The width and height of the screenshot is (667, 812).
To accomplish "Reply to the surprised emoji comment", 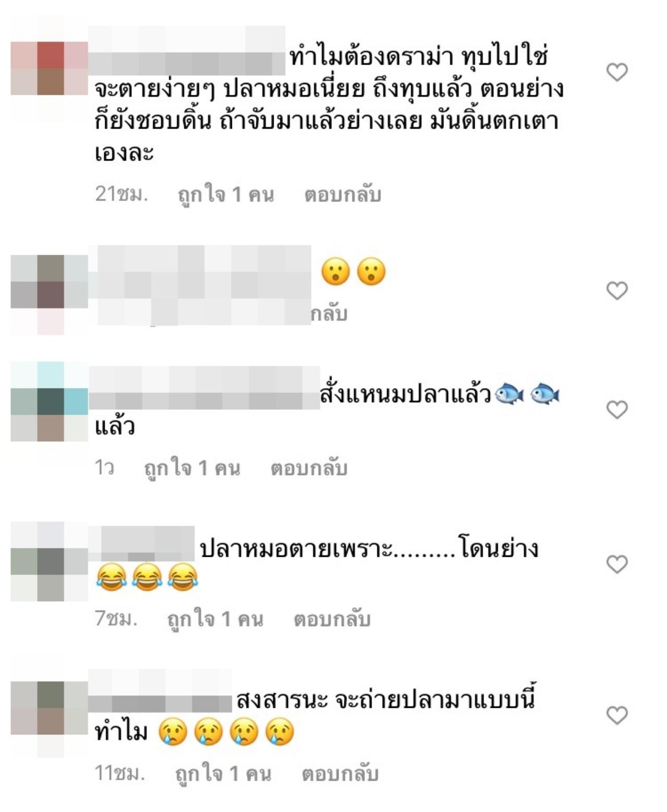I will click(x=329, y=314).
